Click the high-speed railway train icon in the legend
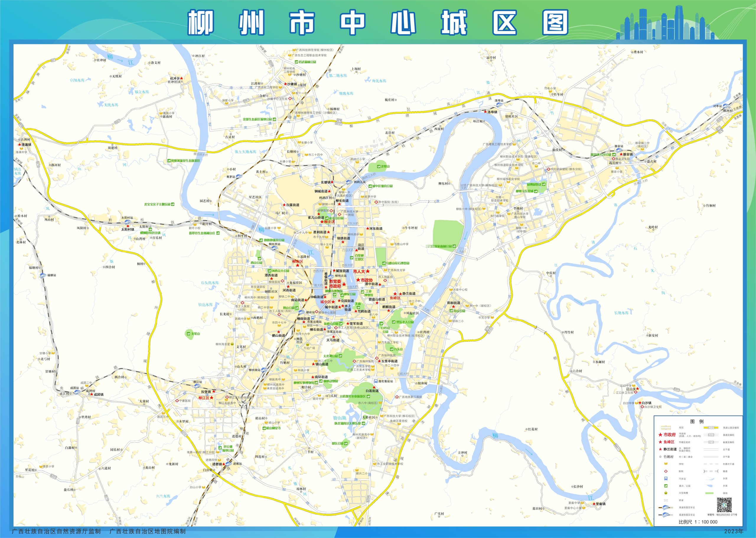 tap(666, 508)
